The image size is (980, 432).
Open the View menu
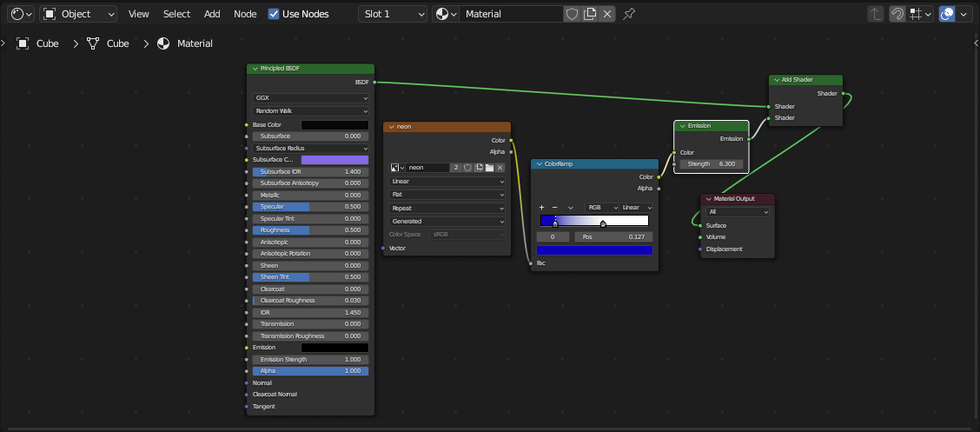point(139,14)
